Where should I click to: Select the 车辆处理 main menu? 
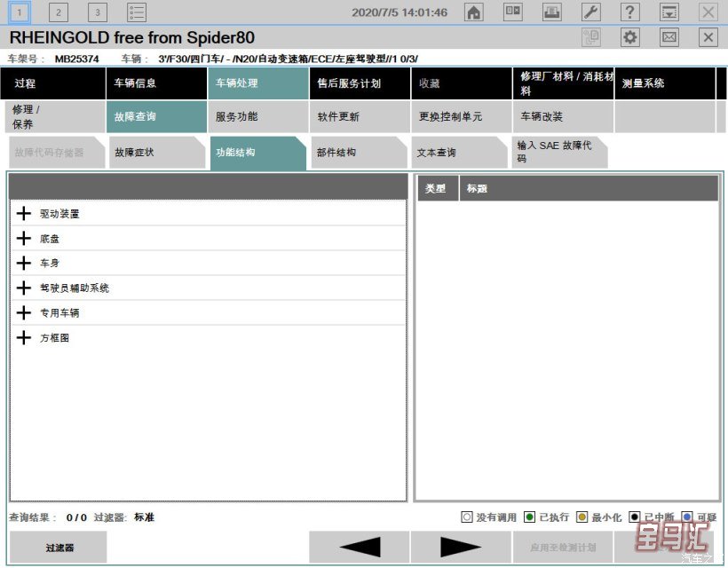point(258,83)
